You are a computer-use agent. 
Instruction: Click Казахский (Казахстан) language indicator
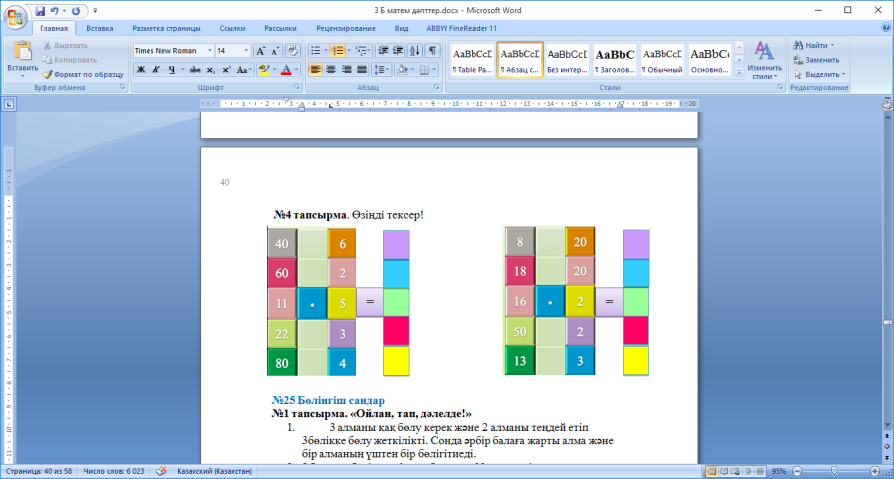click(214, 472)
